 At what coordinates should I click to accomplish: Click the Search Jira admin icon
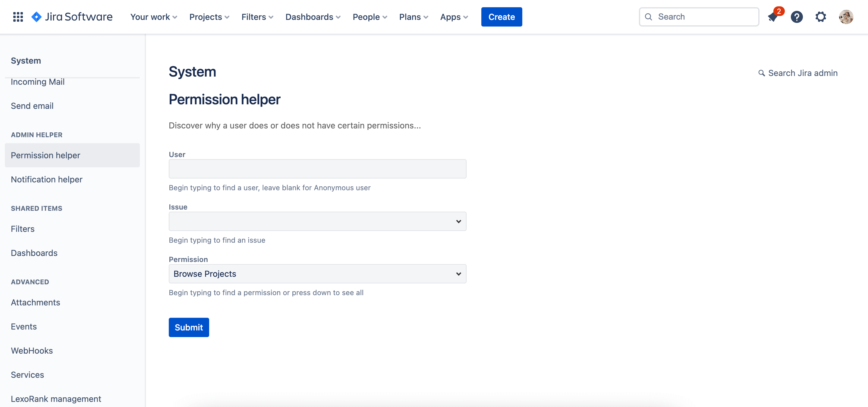coord(762,73)
